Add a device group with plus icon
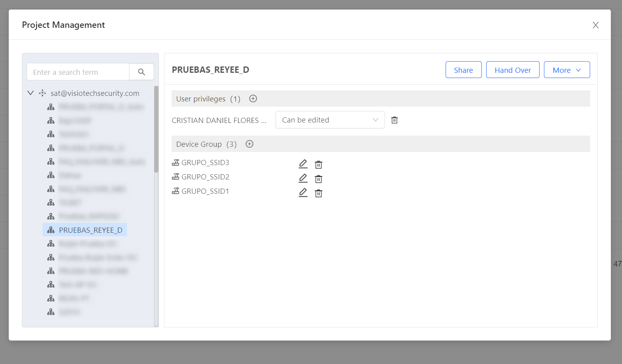The width and height of the screenshot is (622, 364). tap(249, 144)
